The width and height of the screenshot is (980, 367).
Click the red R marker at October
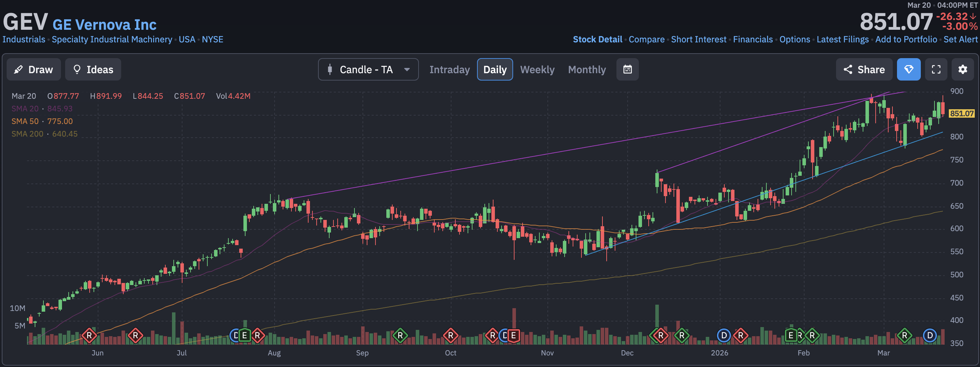click(450, 335)
